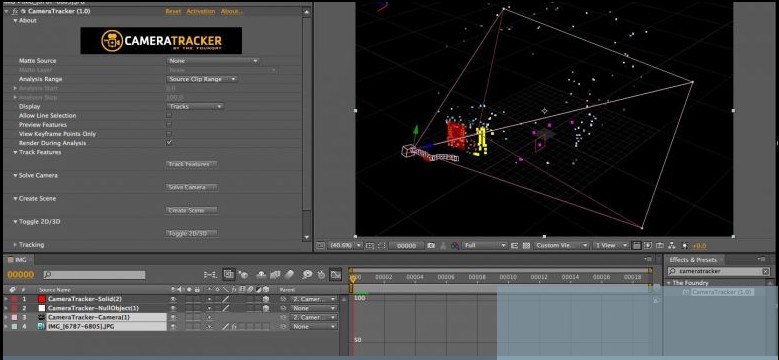Open Effects & Presets panel menu
This screenshot has height=360, width=779.
[x=762, y=259]
